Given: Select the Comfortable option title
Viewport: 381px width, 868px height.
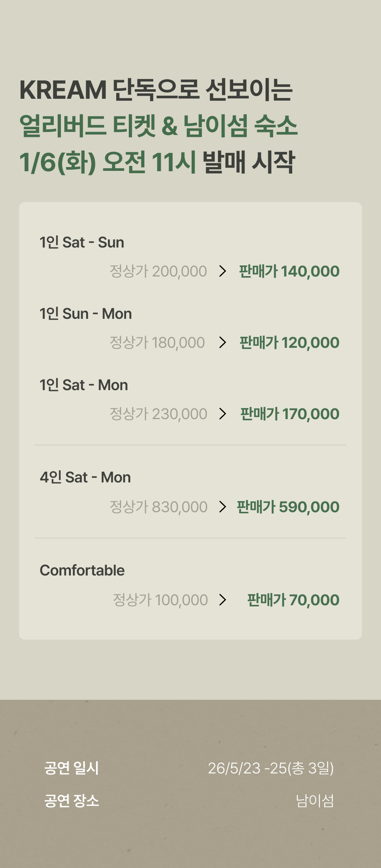Looking at the screenshot, I should [82, 571].
